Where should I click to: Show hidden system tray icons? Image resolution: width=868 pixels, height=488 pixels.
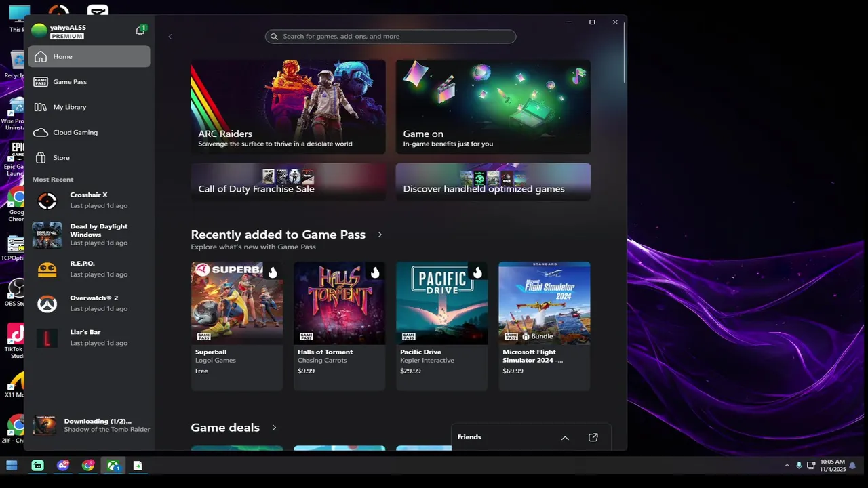pyautogui.click(x=787, y=466)
